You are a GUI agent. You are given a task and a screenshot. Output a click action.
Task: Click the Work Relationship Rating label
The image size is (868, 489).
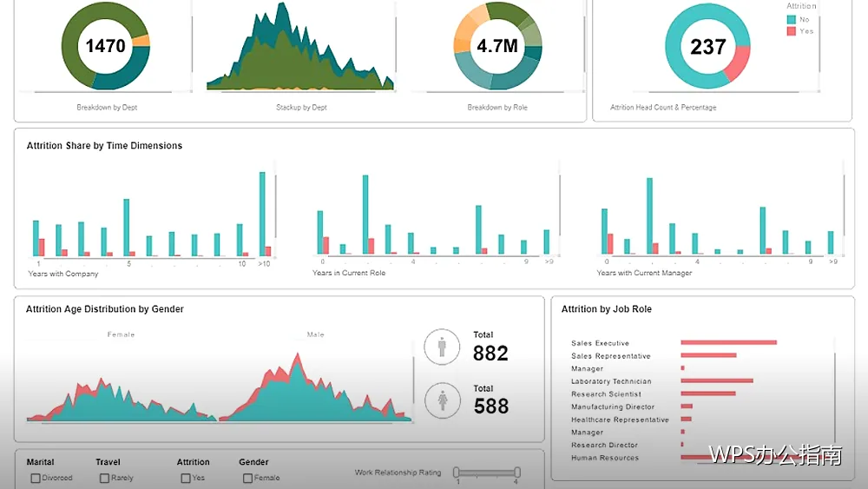coord(398,472)
